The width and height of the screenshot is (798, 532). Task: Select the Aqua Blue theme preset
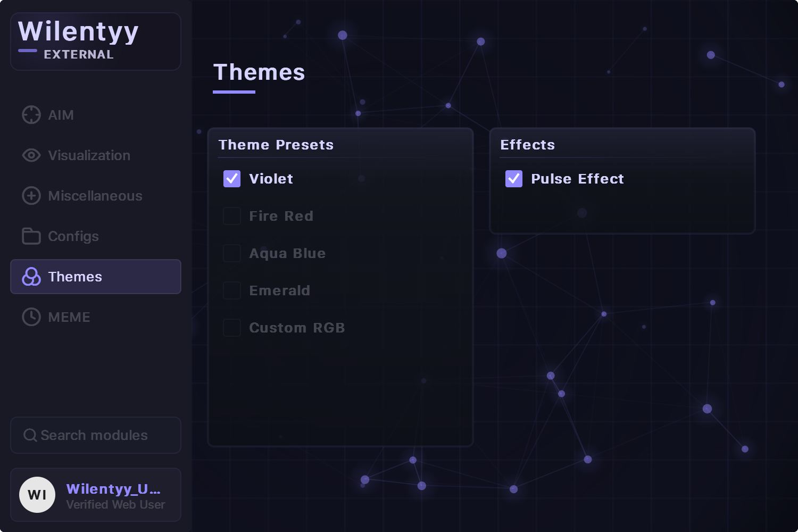(232, 253)
